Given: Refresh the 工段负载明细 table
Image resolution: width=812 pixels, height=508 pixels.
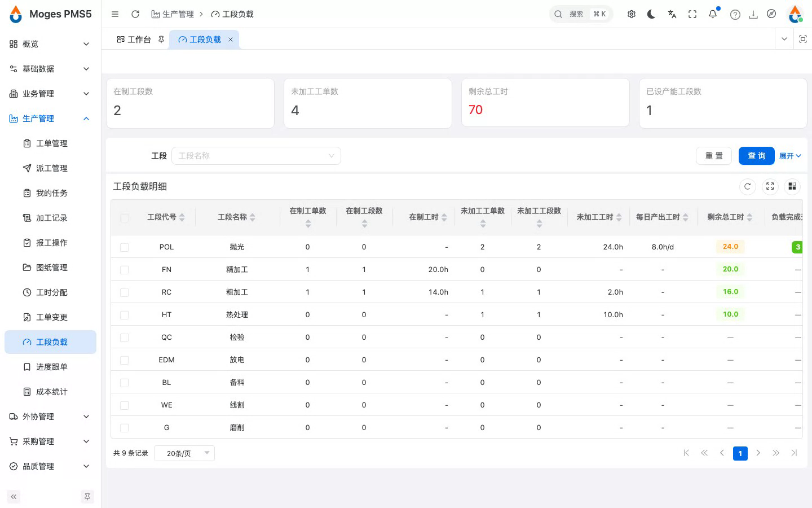Looking at the screenshot, I should pyautogui.click(x=748, y=186).
